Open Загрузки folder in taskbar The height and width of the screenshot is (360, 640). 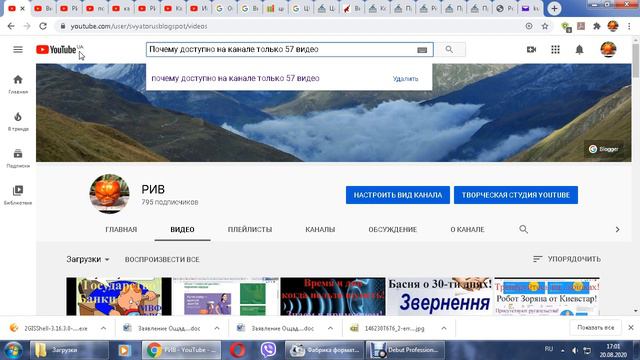(69, 350)
